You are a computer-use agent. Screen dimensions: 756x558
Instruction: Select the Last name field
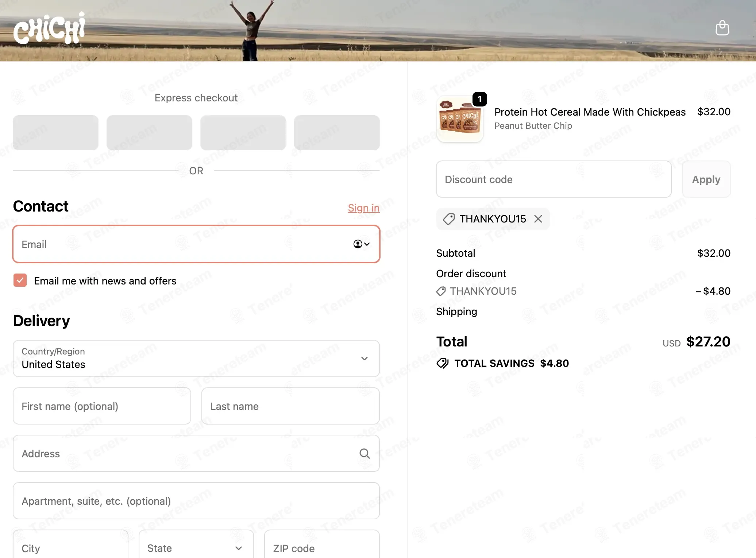click(x=290, y=406)
